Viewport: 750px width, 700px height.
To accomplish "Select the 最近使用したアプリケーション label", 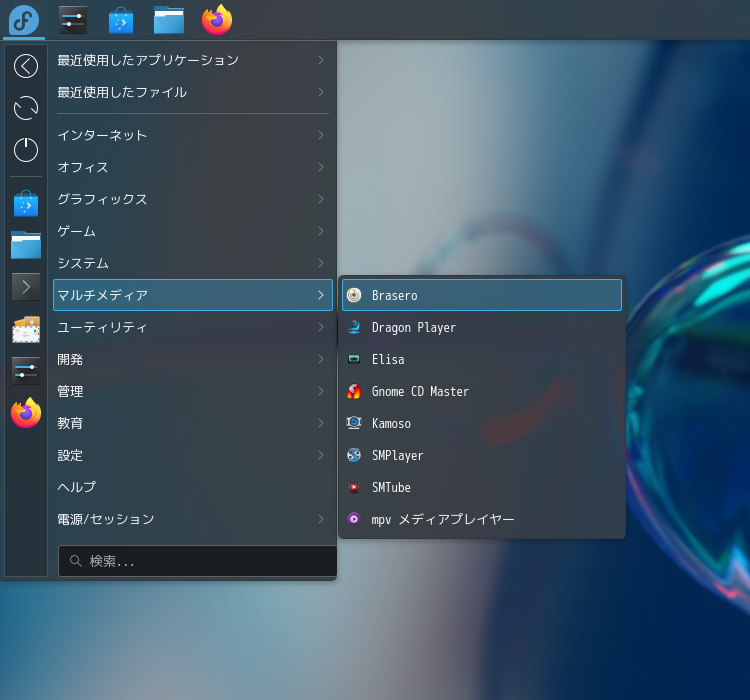I will (x=148, y=60).
